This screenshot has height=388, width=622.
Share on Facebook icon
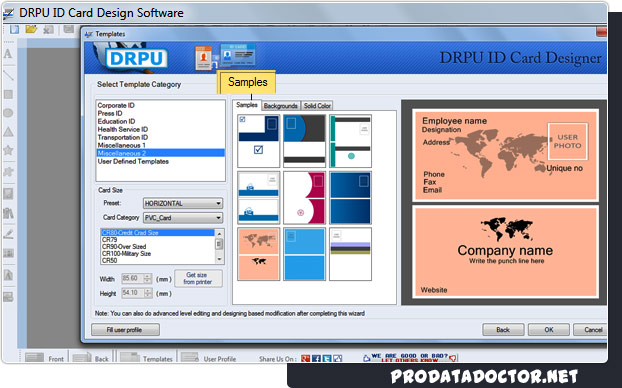pos(316,359)
